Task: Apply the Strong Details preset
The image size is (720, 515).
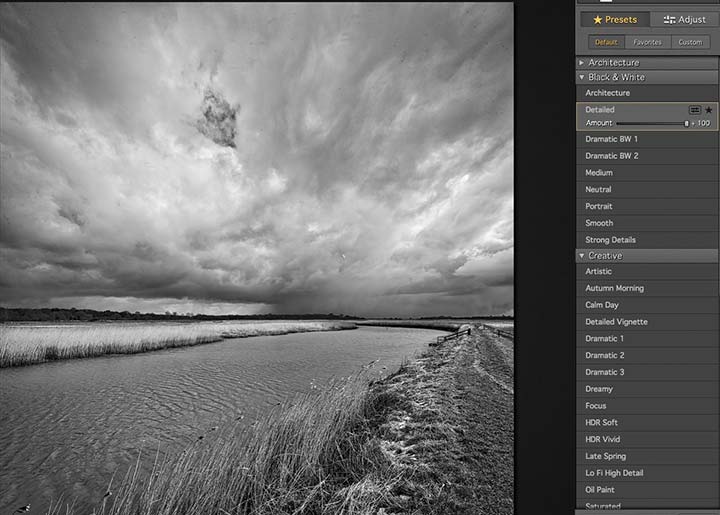Action: 647,240
